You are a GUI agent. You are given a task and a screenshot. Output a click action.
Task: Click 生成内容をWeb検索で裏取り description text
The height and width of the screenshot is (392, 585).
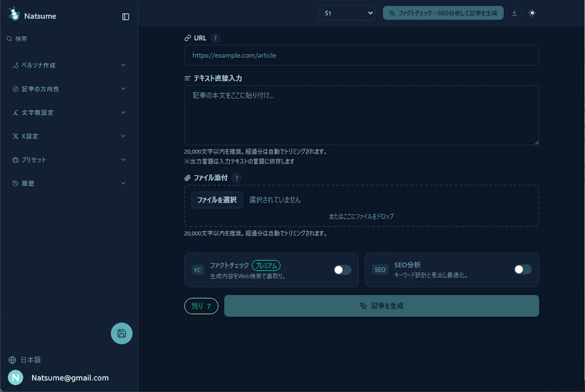click(248, 276)
